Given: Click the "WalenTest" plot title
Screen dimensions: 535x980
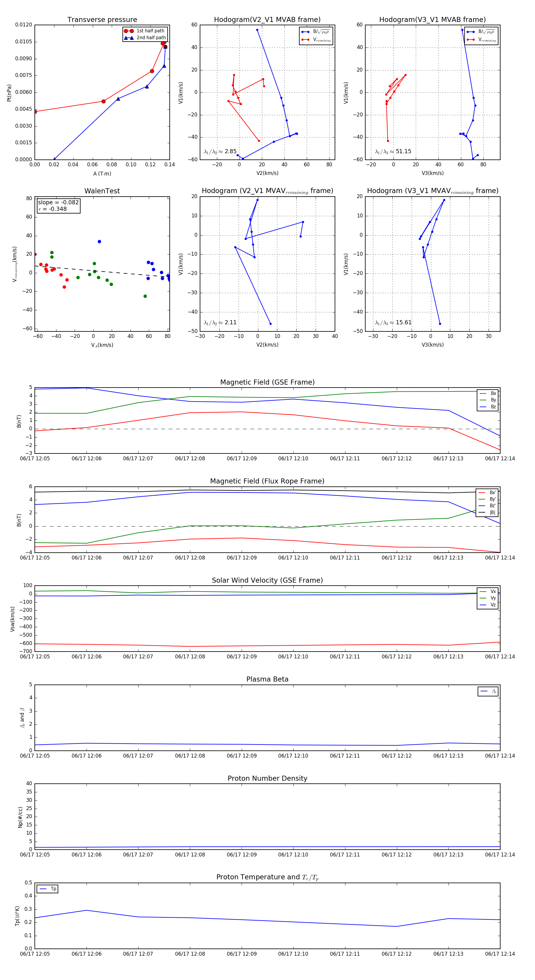Looking at the screenshot, I should 102,191.
